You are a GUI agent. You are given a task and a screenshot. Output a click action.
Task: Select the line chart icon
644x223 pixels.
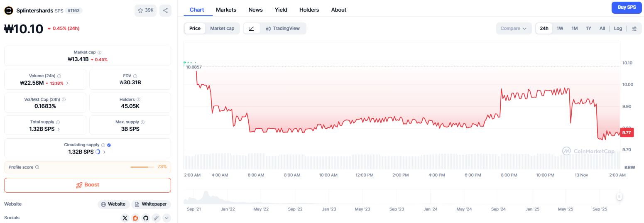tap(252, 28)
